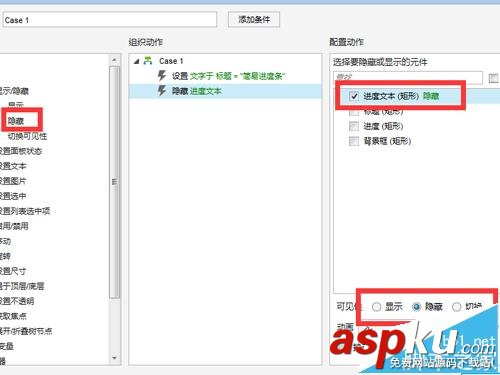Choose the 设置尺寸 action
Screen dimensions: 500x375
pos(13,271)
